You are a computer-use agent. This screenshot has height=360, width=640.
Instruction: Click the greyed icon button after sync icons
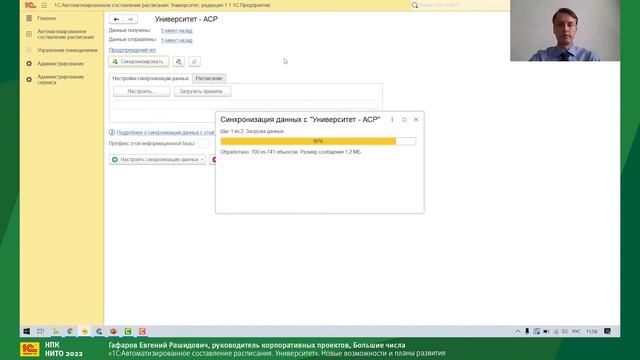[x=194, y=62]
